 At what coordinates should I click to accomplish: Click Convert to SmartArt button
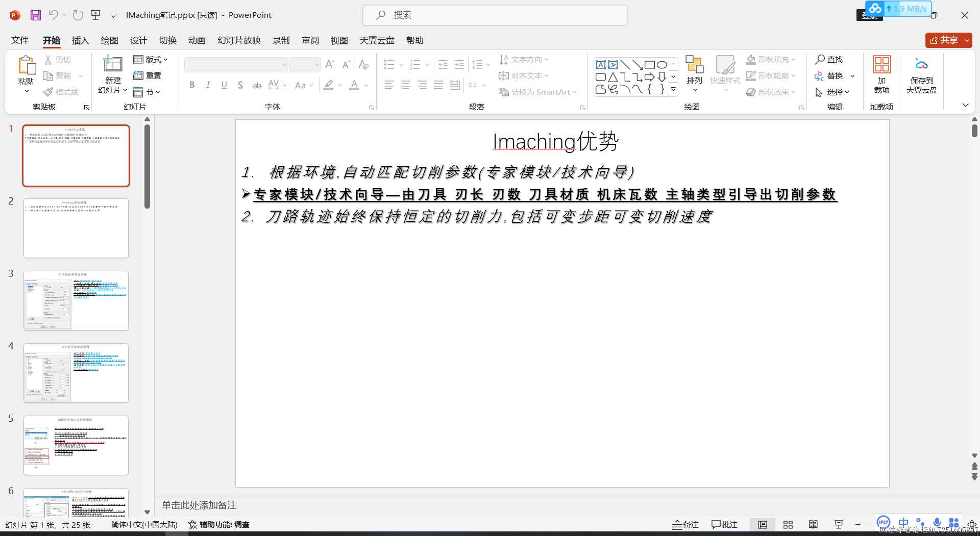pos(538,92)
